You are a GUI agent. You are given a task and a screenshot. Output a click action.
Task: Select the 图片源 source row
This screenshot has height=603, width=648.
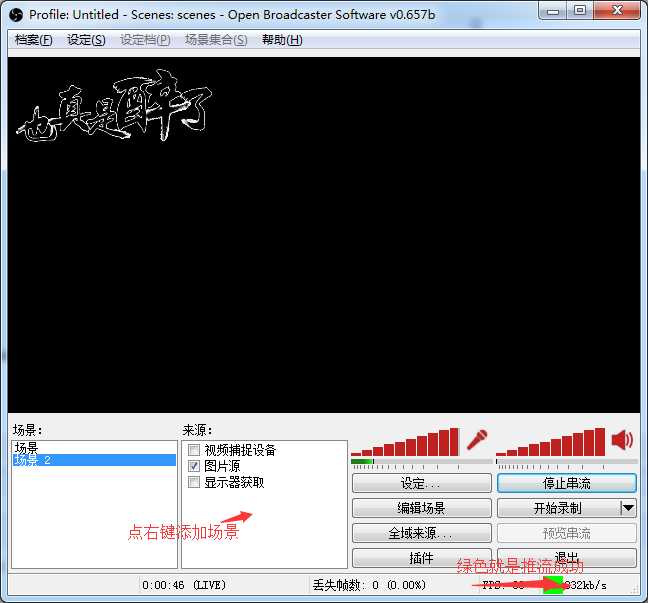point(264,466)
